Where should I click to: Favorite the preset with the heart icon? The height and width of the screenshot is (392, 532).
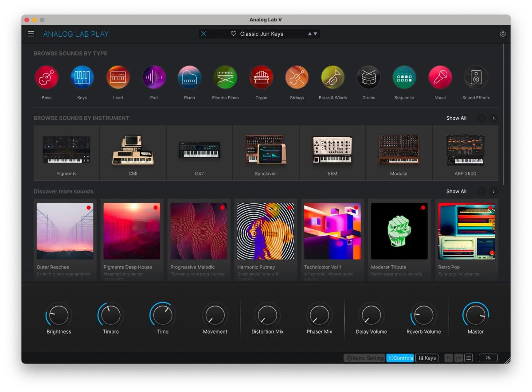[234, 34]
